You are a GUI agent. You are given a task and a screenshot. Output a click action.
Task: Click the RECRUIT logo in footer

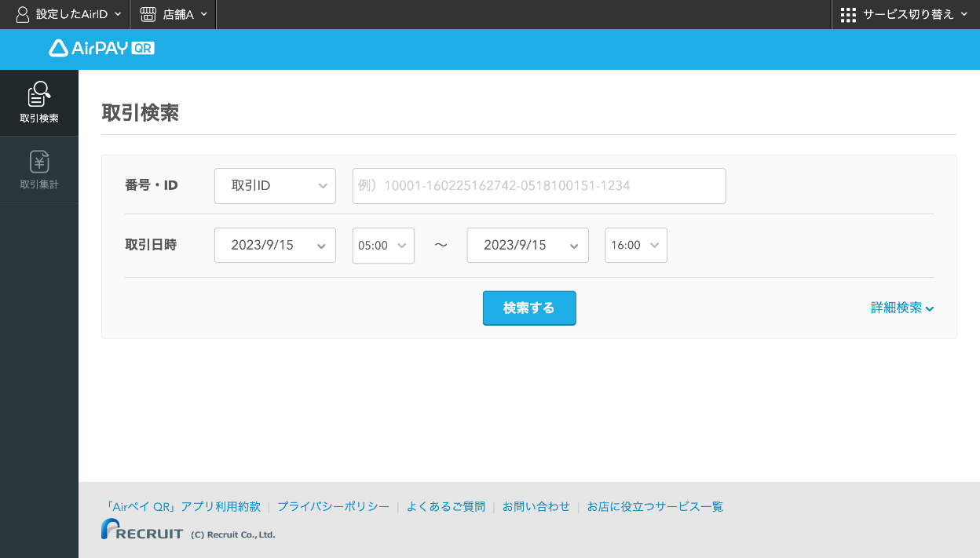click(142, 530)
